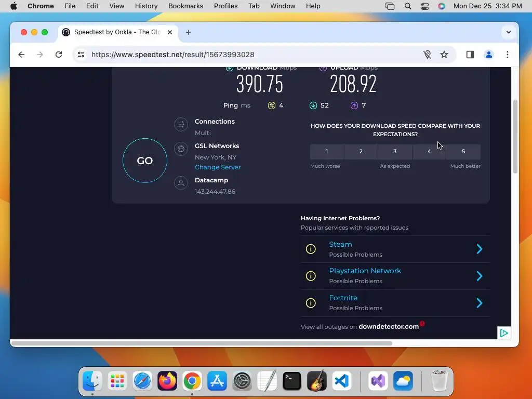
Task: Click the Chrome back arrow
Action: coord(21,55)
